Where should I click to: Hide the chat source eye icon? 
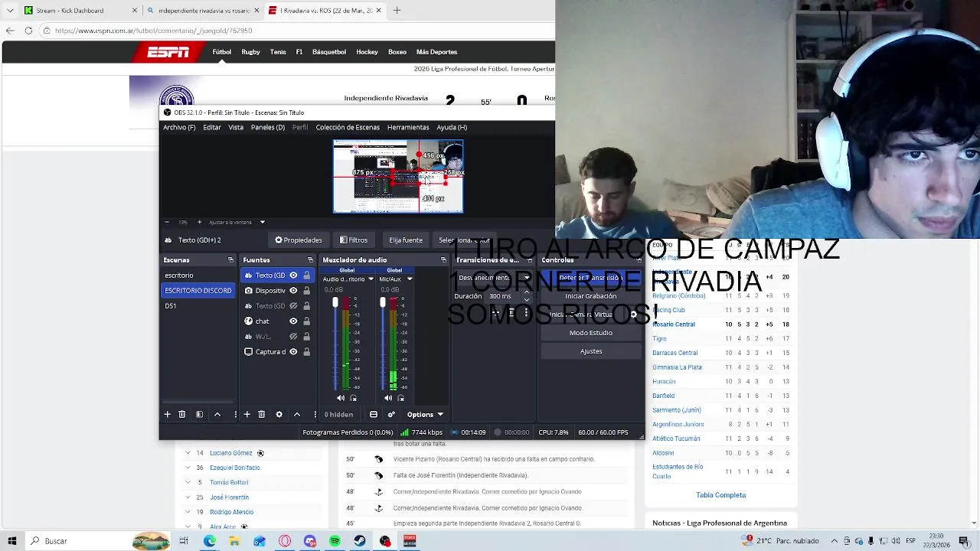coord(293,321)
